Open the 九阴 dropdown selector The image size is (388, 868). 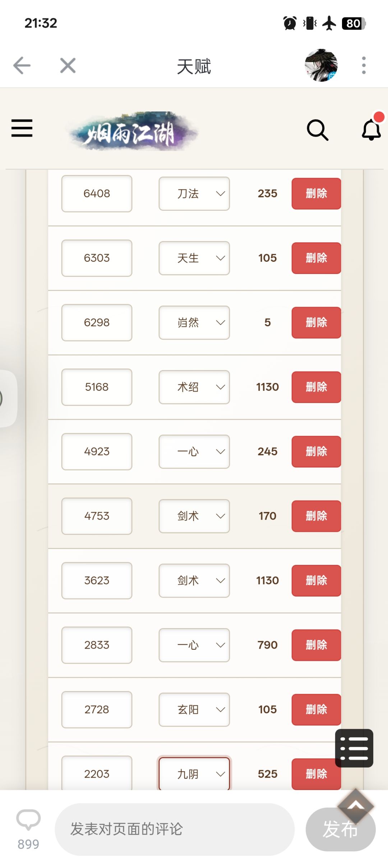[194, 773]
